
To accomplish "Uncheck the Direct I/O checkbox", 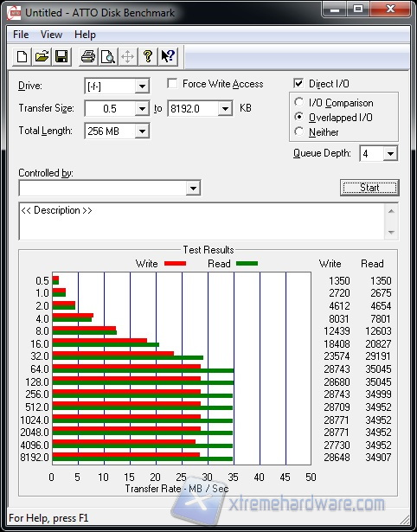I will point(298,83).
